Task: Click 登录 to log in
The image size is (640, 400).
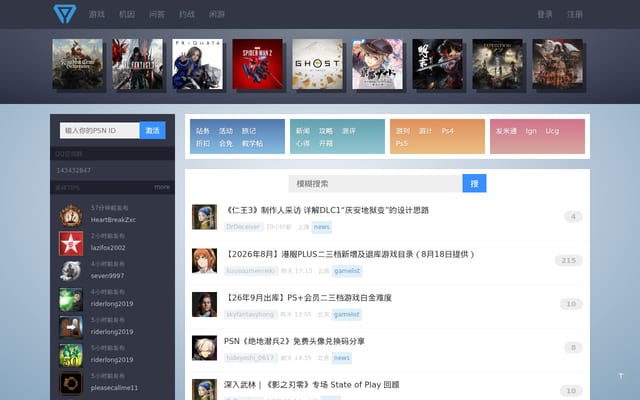Action: coord(545,14)
